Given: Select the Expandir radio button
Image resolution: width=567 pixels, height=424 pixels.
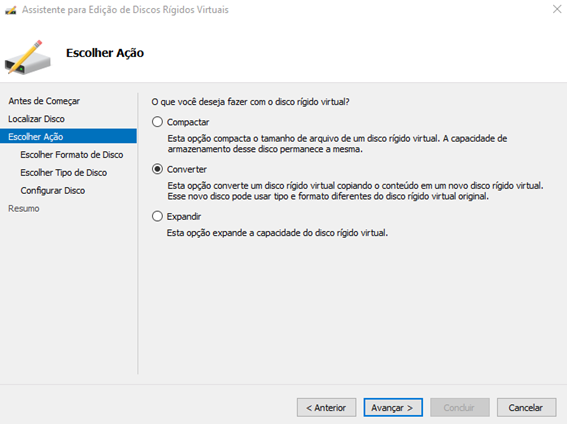Looking at the screenshot, I should coord(157,217).
